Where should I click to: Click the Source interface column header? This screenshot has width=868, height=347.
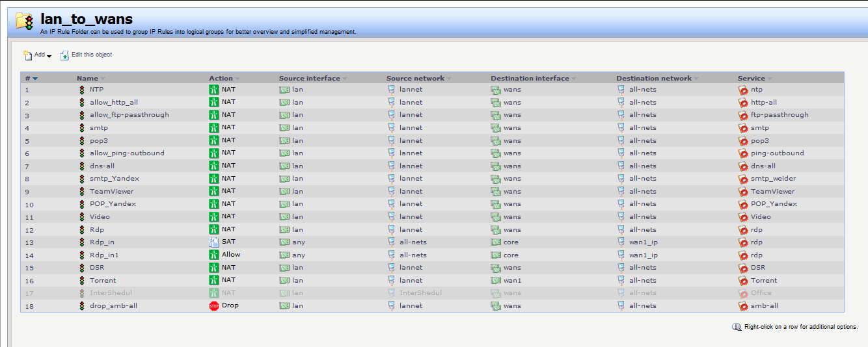(x=309, y=79)
